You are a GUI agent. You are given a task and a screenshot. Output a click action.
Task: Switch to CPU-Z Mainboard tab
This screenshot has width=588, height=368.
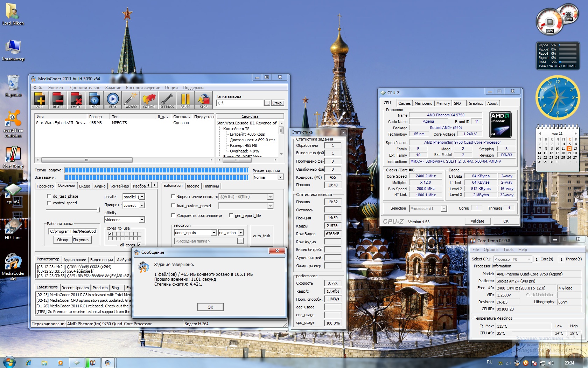(423, 103)
